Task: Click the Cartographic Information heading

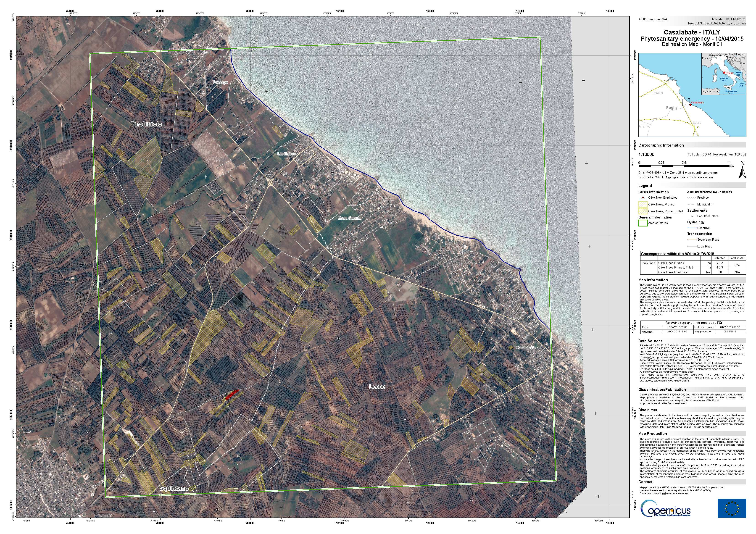Action: coord(661,145)
